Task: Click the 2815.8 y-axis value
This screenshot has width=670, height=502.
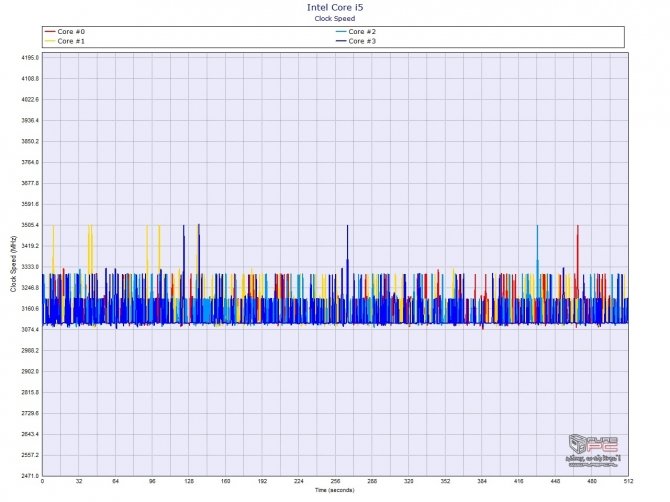Action: pyautogui.click(x=30, y=393)
